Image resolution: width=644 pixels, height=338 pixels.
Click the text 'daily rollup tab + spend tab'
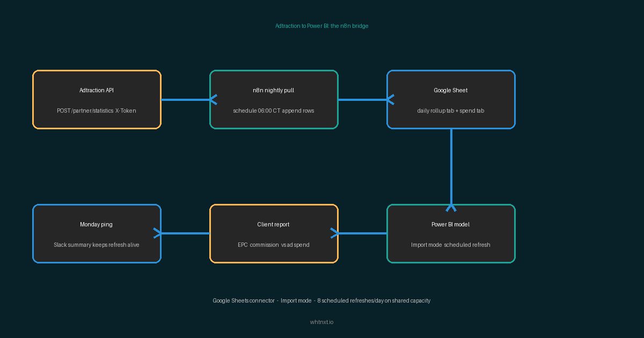tap(451, 111)
